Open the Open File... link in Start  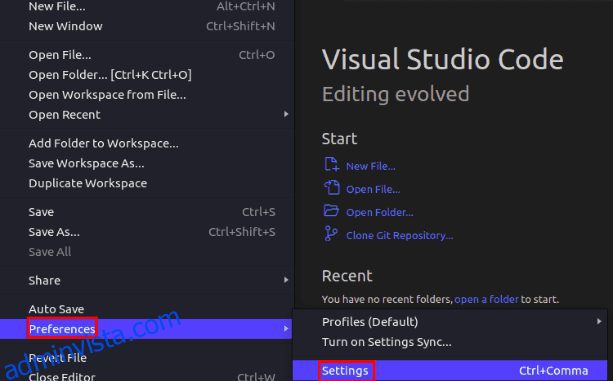[x=373, y=190]
